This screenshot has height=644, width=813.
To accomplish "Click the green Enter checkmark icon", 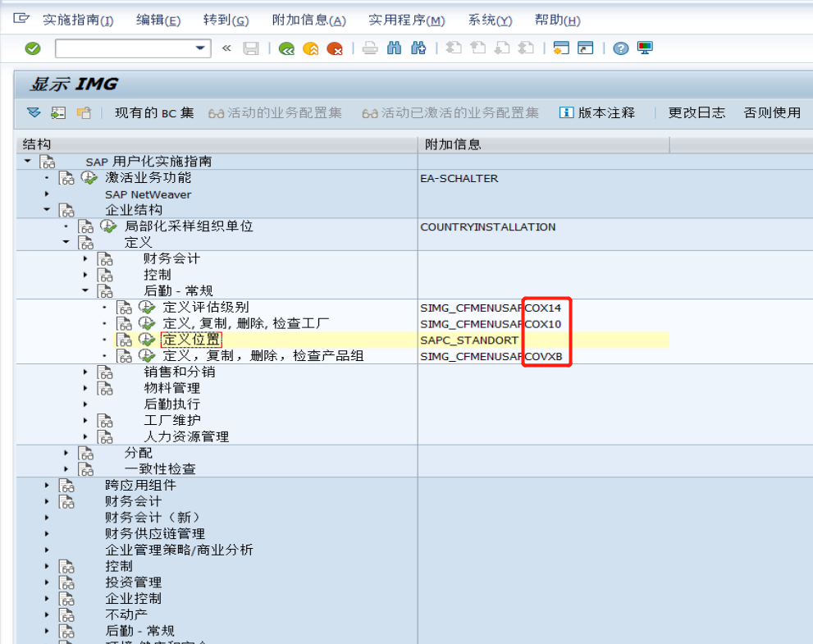I will [x=33, y=48].
